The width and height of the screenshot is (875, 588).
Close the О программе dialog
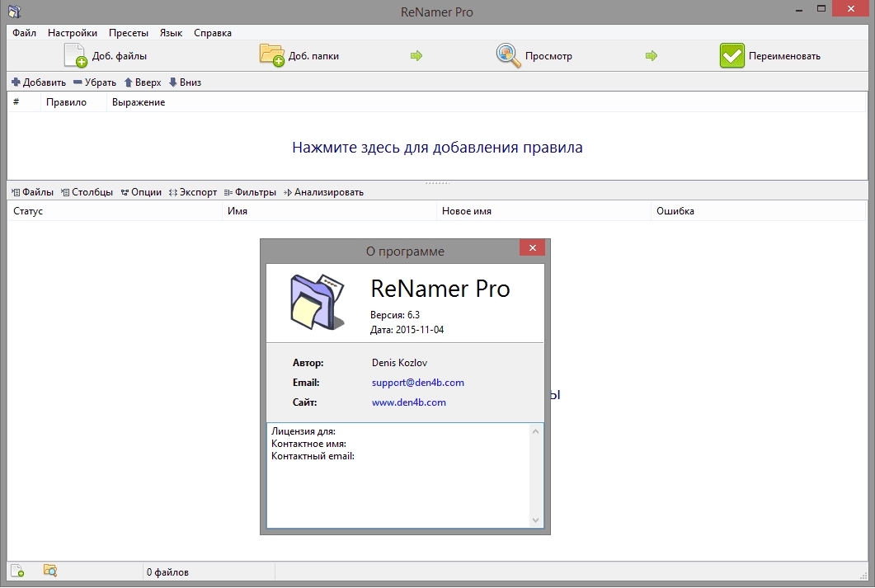click(533, 247)
